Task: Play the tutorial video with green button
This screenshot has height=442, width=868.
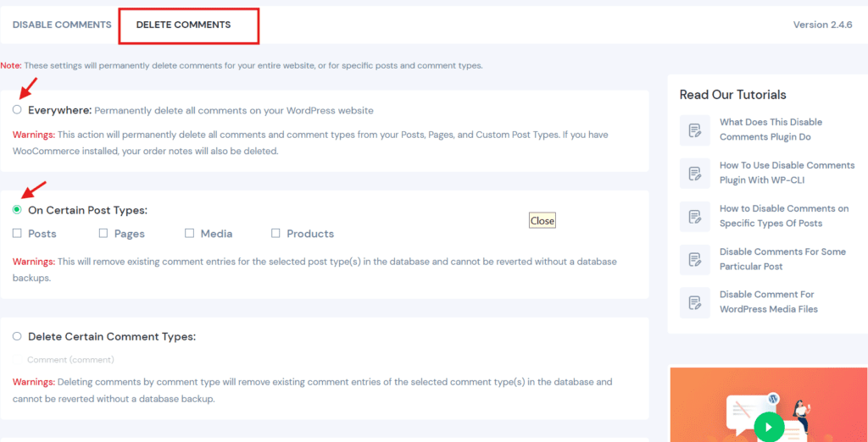Action: point(769,427)
